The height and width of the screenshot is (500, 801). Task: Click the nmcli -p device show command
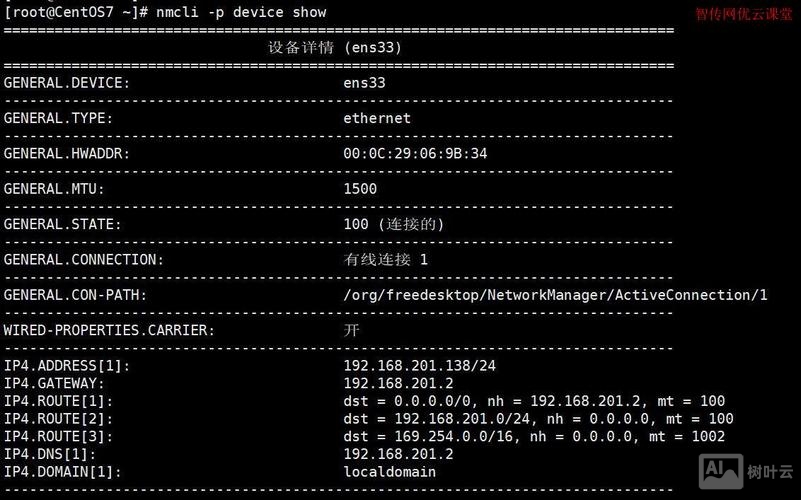pyautogui.click(x=240, y=12)
